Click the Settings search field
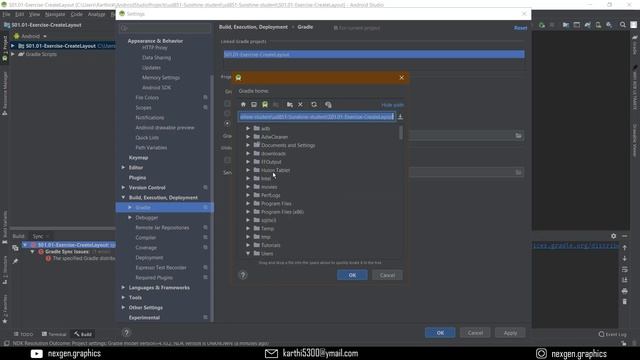The width and height of the screenshot is (640, 360). pyautogui.click(x=165, y=28)
